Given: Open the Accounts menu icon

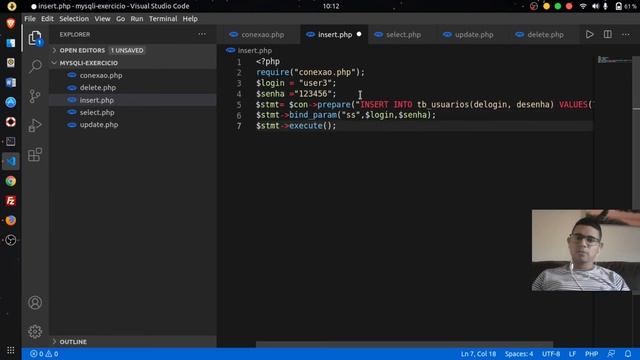Looking at the screenshot, I should (x=35, y=303).
